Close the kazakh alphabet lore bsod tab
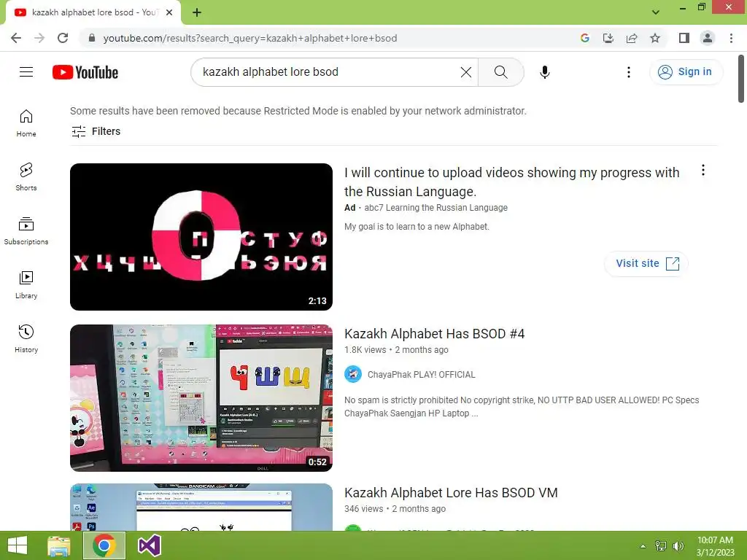 pyautogui.click(x=169, y=12)
